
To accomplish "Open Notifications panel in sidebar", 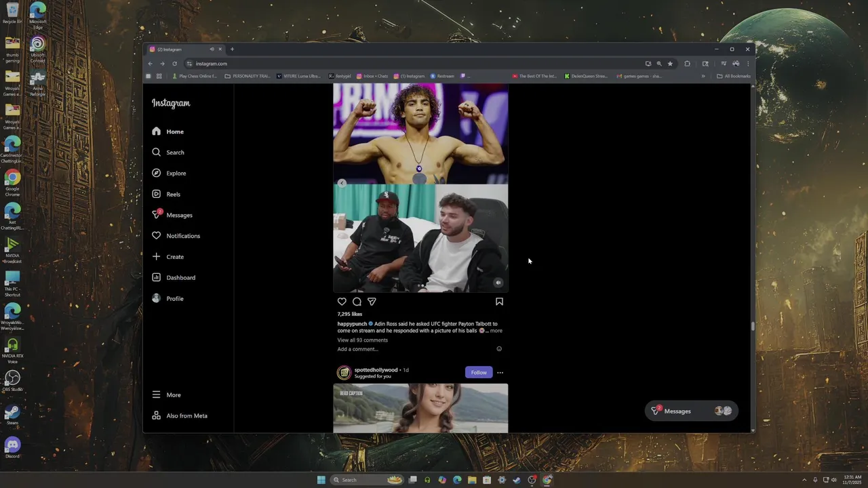I will pos(176,236).
